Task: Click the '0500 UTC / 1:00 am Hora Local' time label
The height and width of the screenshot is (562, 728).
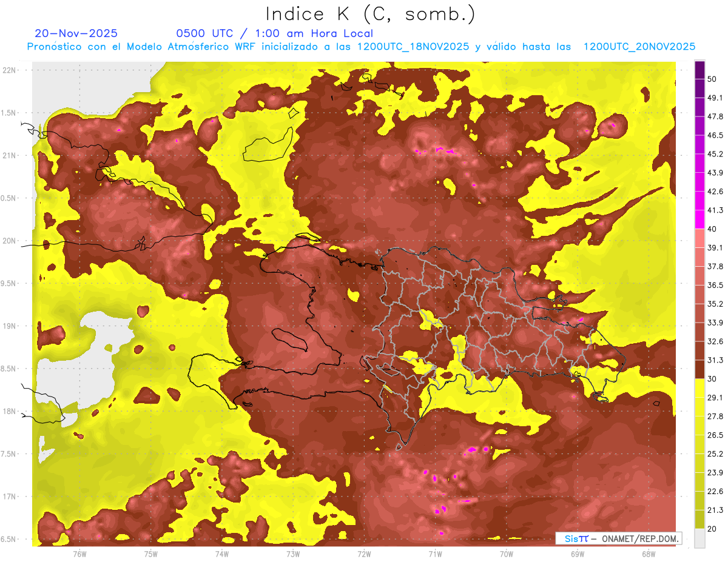Action: (x=274, y=33)
